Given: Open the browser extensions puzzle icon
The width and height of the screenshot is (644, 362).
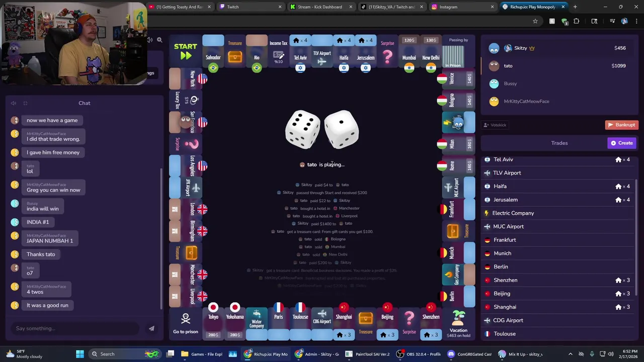Looking at the screenshot, I should [x=577, y=21].
